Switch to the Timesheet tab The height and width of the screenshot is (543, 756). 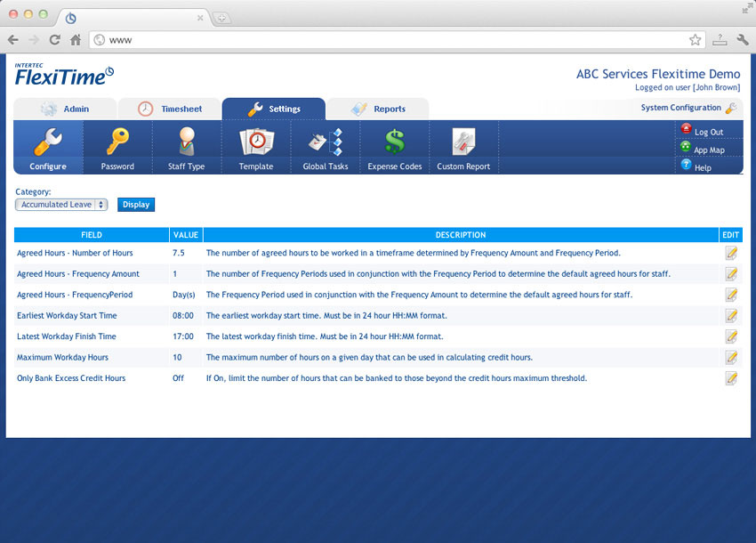tap(170, 109)
